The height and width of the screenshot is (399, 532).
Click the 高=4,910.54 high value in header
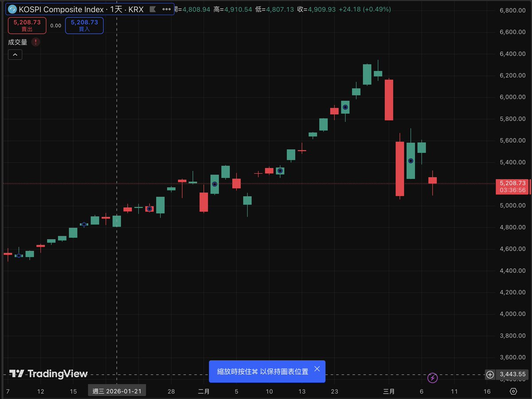point(233,9)
